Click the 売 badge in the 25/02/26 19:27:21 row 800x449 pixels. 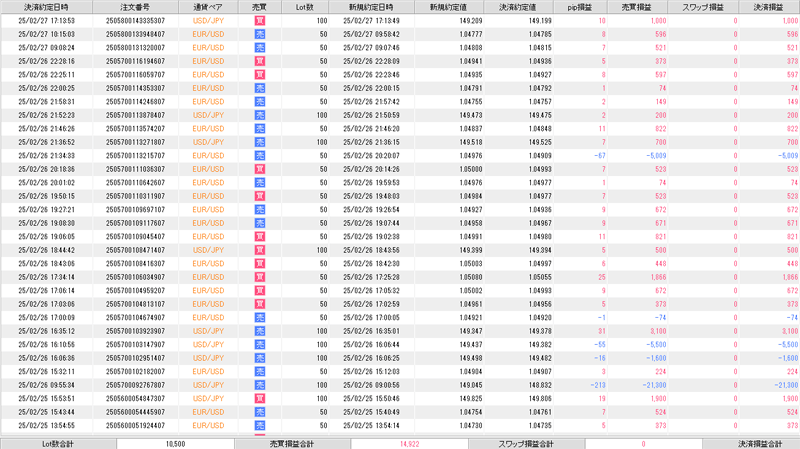[x=260, y=210]
